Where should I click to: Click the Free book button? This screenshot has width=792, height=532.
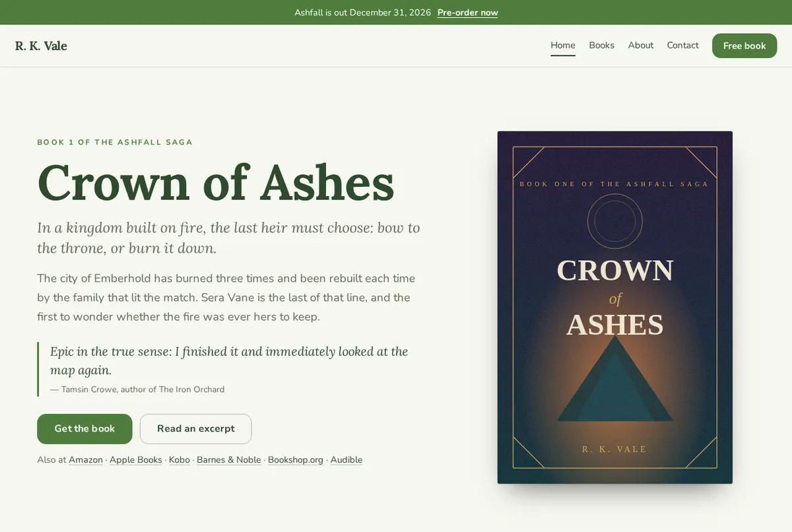pos(744,46)
